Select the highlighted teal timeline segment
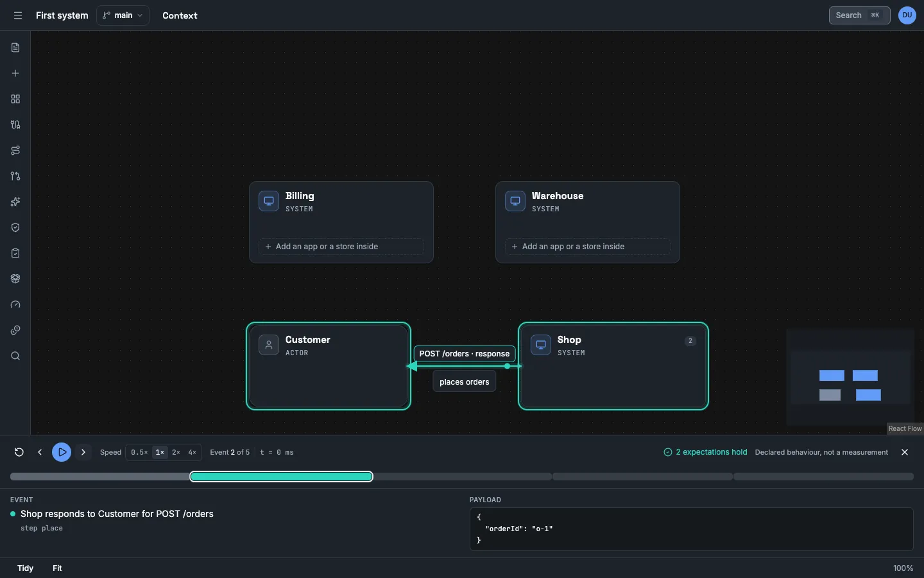The height and width of the screenshot is (578, 924). 281,477
